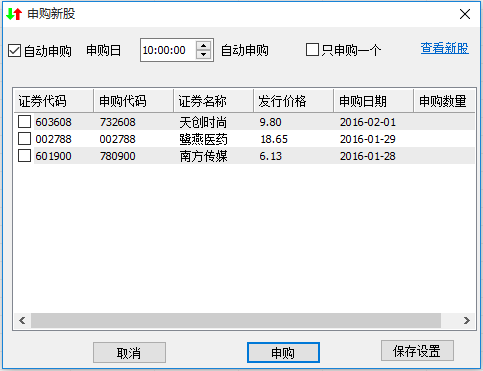Click the right arrow of the horizontal scrollbar
The height and width of the screenshot is (371, 483).
(x=467, y=321)
